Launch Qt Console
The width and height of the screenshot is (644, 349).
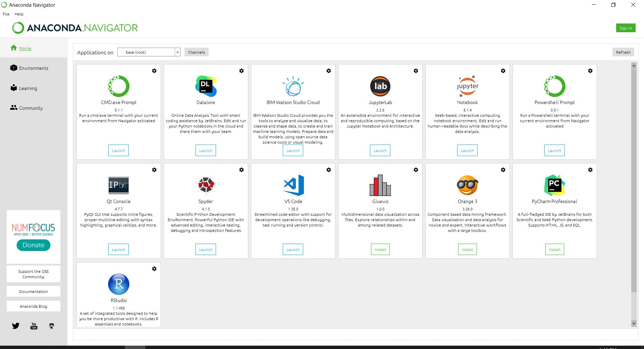(x=118, y=250)
